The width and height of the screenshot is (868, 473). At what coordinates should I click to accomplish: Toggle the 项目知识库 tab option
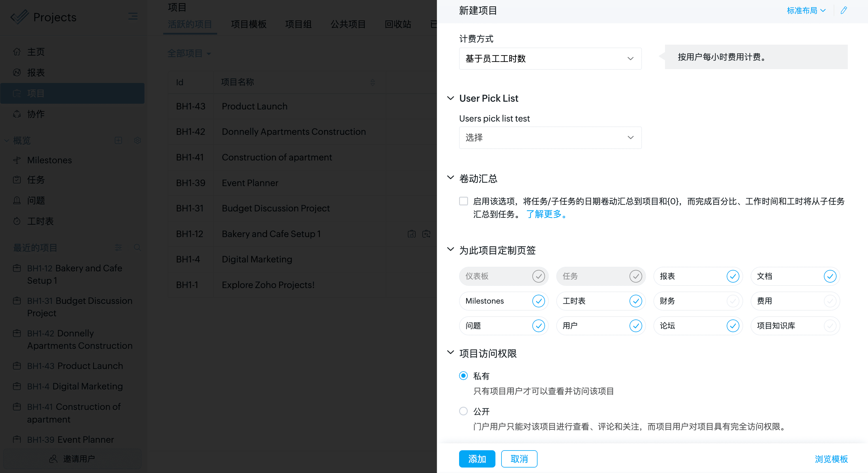[x=830, y=326]
